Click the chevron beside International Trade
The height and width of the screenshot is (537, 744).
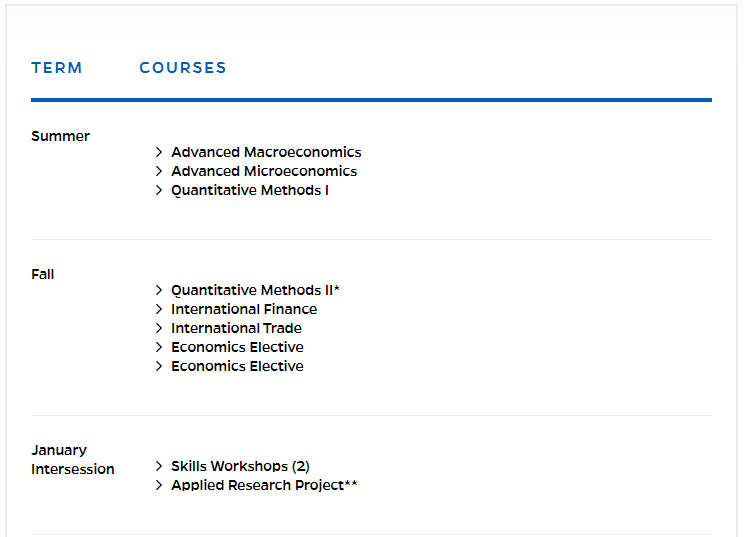point(159,328)
